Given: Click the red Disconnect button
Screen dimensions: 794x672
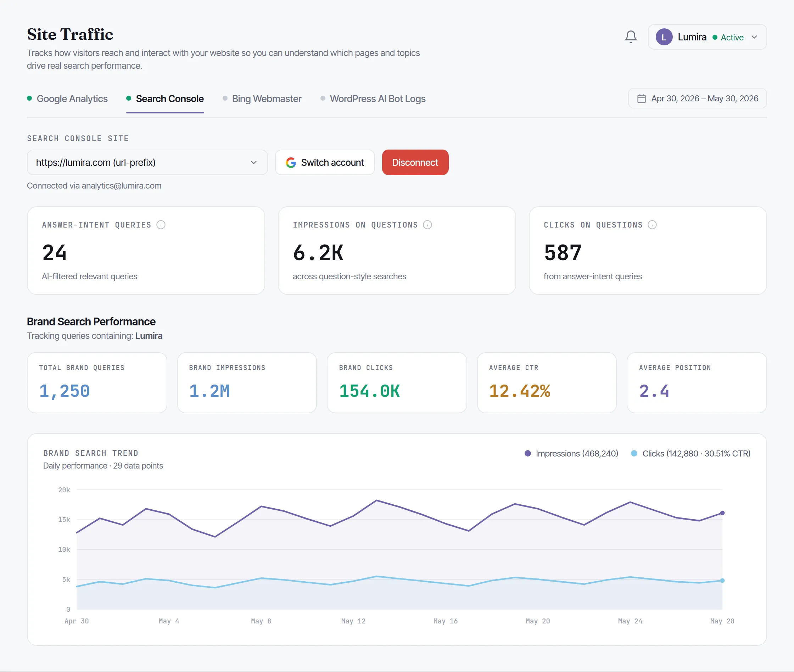Looking at the screenshot, I should click(415, 162).
